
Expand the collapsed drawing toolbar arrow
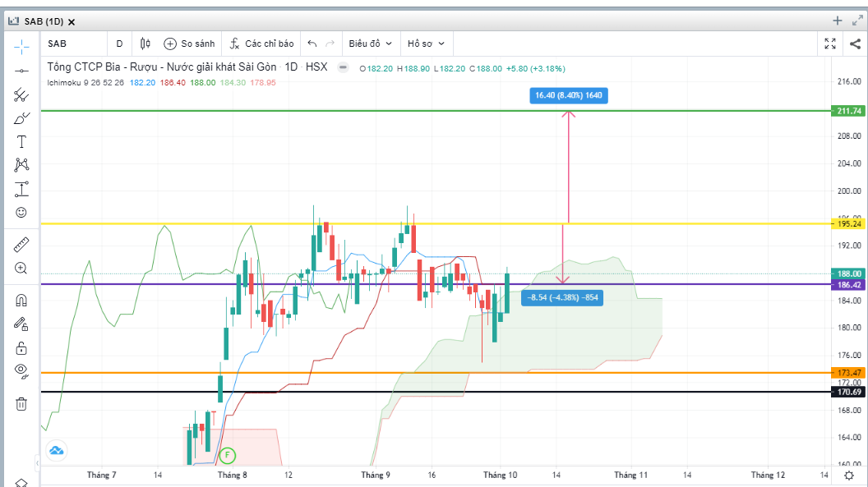click(x=37, y=462)
